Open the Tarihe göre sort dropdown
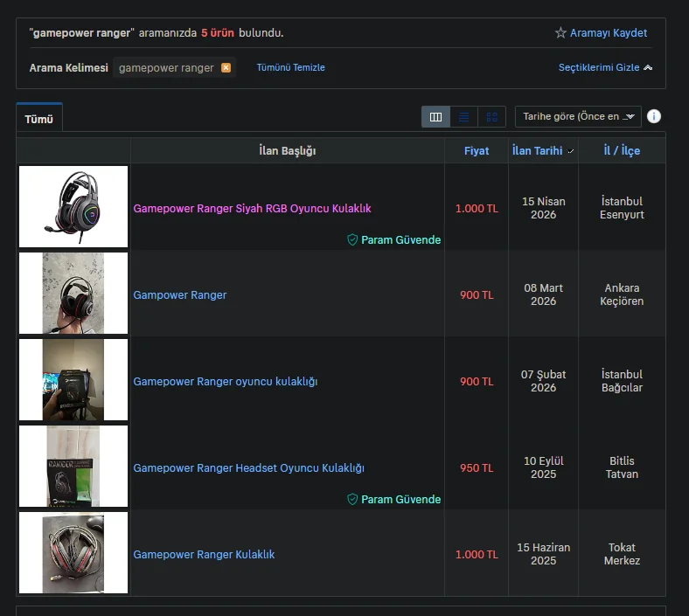This screenshot has width=689, height=616. [578, 117]
